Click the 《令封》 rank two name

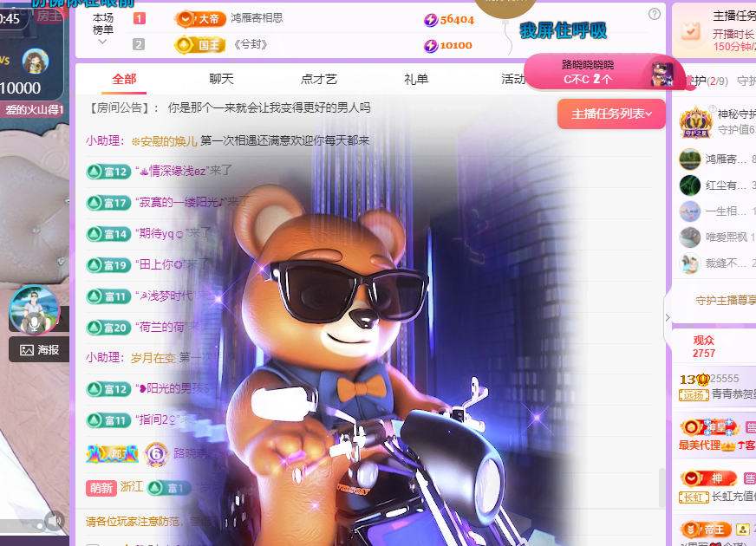pyautogui.click(x=251, y=44)
